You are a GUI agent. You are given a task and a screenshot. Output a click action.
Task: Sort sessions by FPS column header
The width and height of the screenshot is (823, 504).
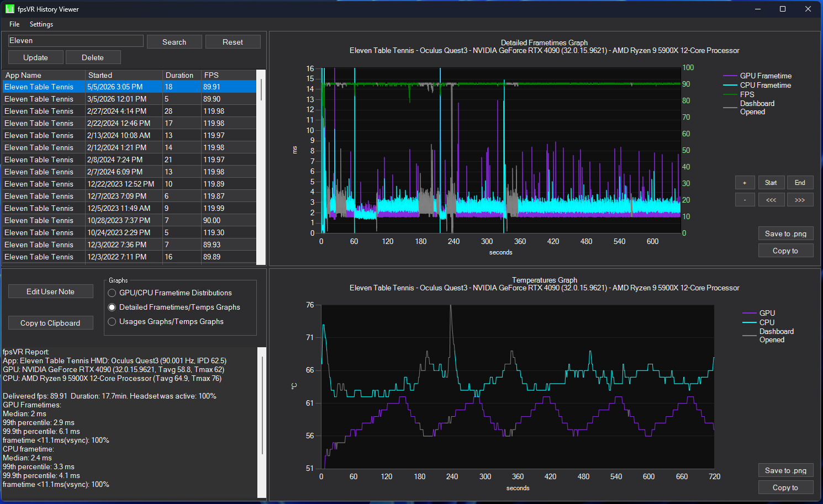229,75
